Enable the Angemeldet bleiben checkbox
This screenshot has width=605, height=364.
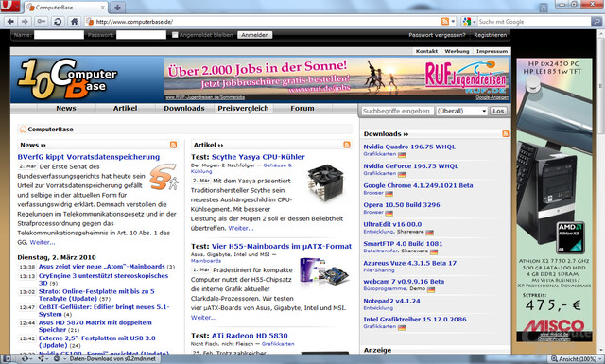[x=175, y=35]
